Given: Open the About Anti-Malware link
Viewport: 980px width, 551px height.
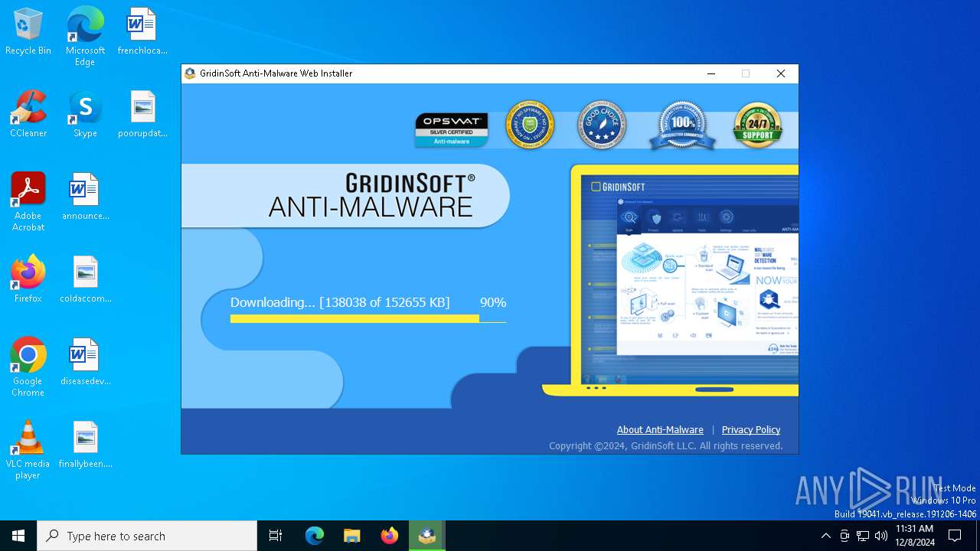Looking at the screenshot, I should pyautogui.click(x=660, y=429).
